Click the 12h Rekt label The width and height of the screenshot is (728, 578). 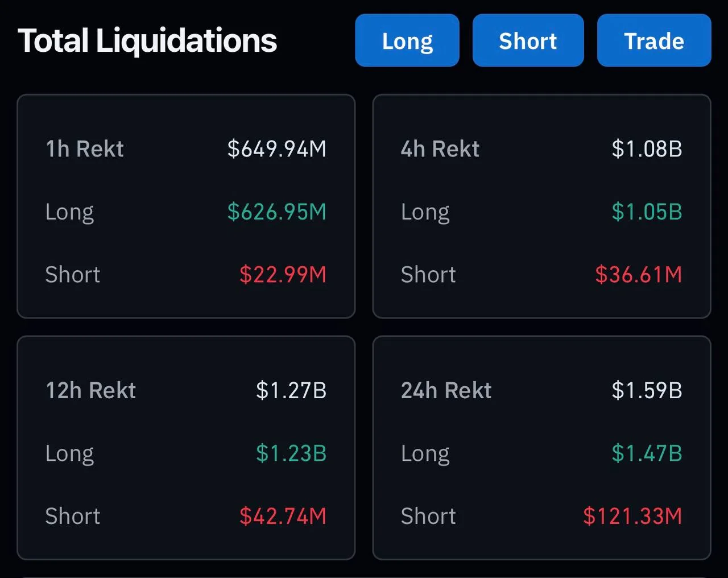(90, 391)
